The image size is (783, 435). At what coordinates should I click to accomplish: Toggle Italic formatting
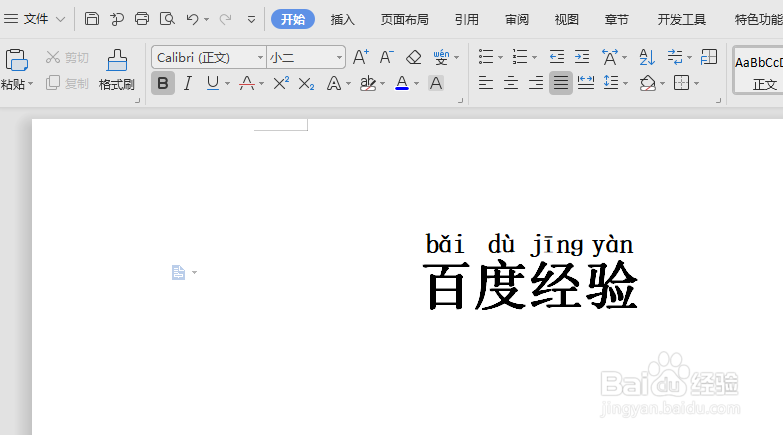[188, 83]
